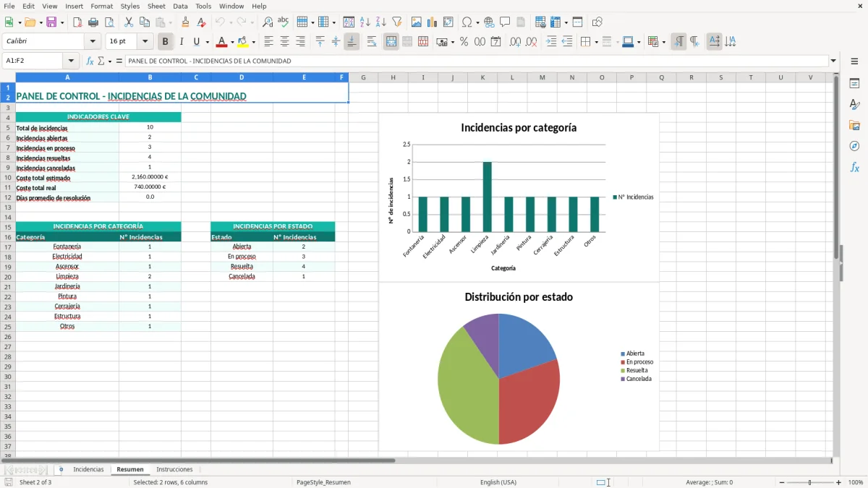Screen dimensions: 868x488
Task: Click the Select Function sigma button
Action: tap(101, 61)
